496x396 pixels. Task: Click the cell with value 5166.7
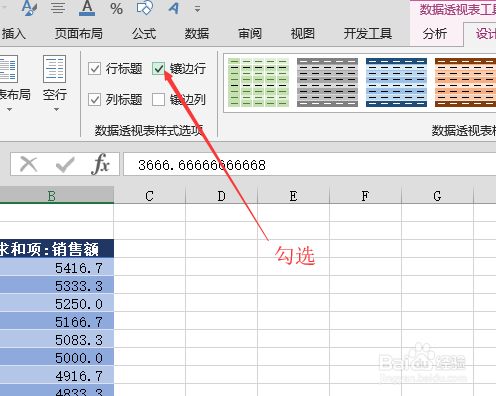coord(57,321)
